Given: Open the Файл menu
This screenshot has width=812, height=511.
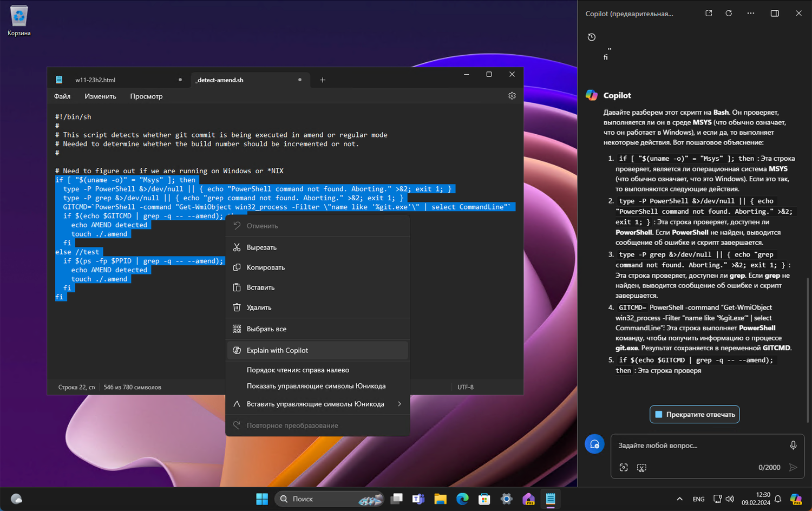Looking at the screenshot, I should tap(62, 96).
